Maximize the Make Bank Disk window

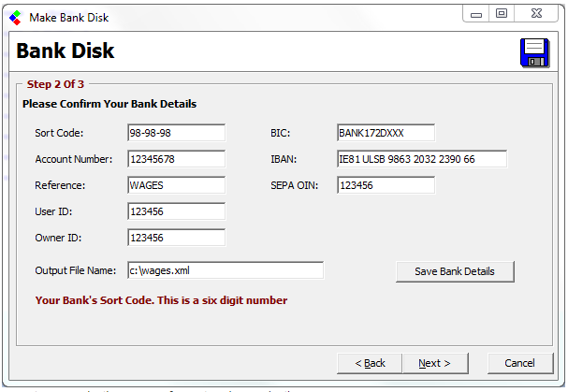pyautogui.click(x=502, y=13)
